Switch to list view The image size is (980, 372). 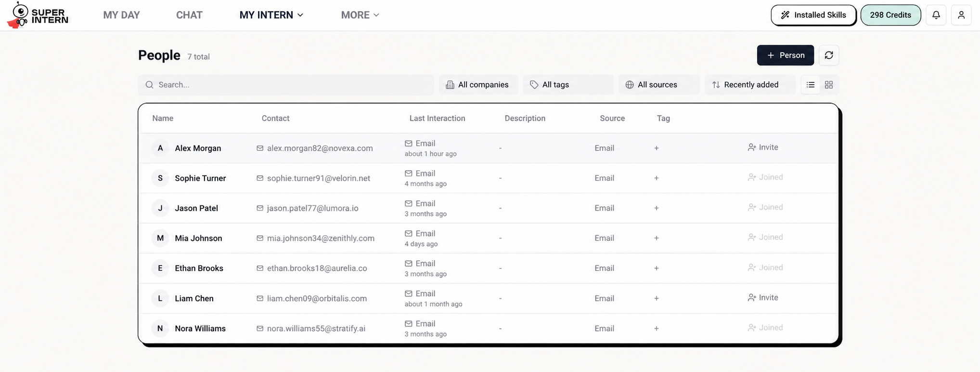(x=811, y=85)
